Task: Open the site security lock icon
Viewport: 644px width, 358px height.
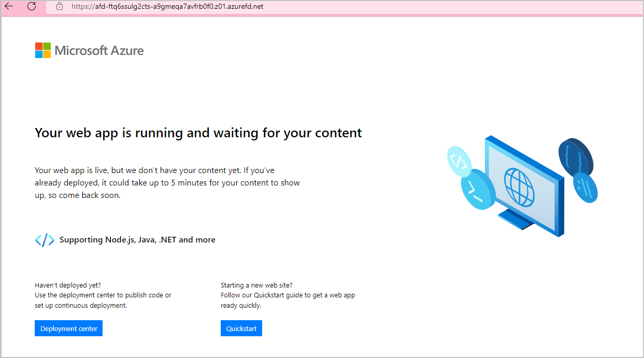Action: coord(59,7)
